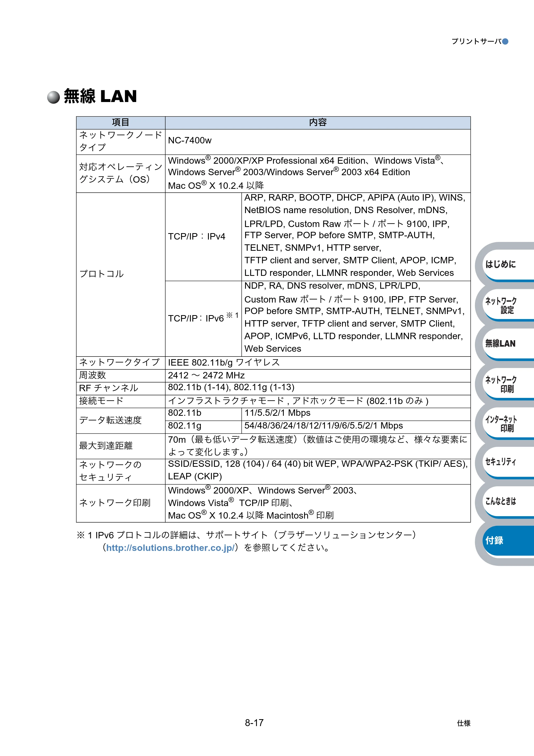Click the プロトコル row label
This screenshot has height=756, width=534.
click(101, 274)
